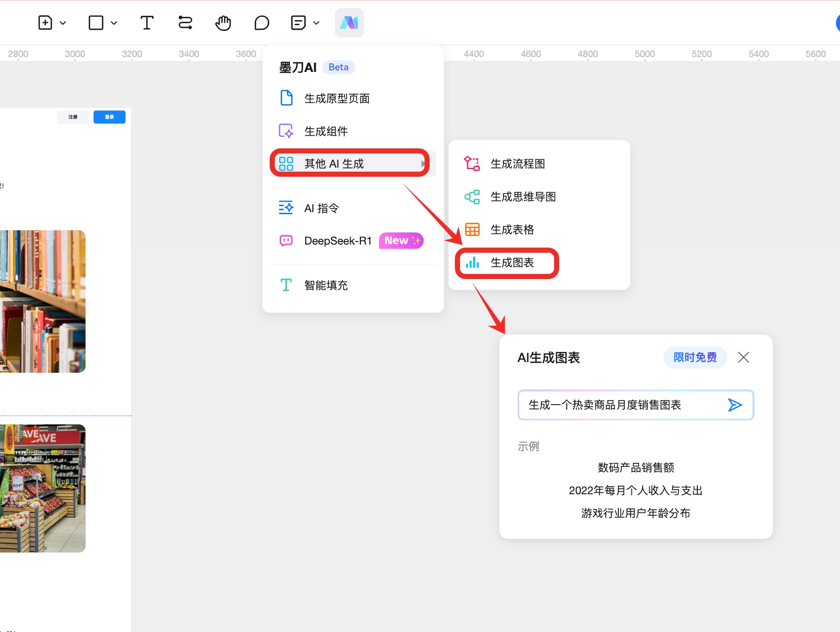Image resolution: width=840 pixels, height=632 pixels.
Task: Click the bar chart icon beside 生成图表
Action: pos(472,262)
